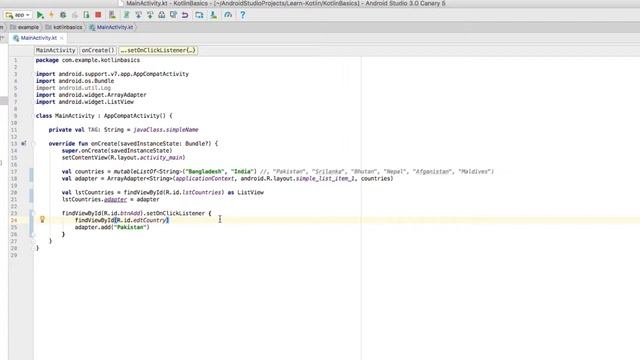
Task: Select the example breadcrumb folder
Action: 24,27
